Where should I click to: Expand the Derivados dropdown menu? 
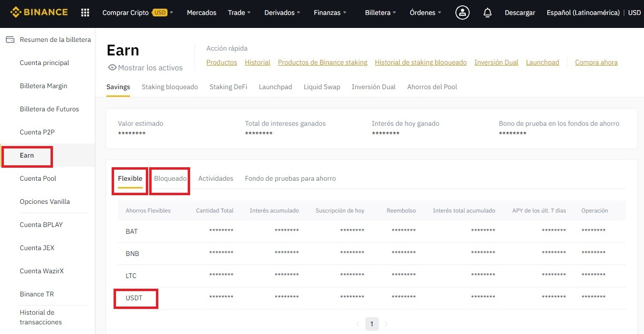pos(282,13)
